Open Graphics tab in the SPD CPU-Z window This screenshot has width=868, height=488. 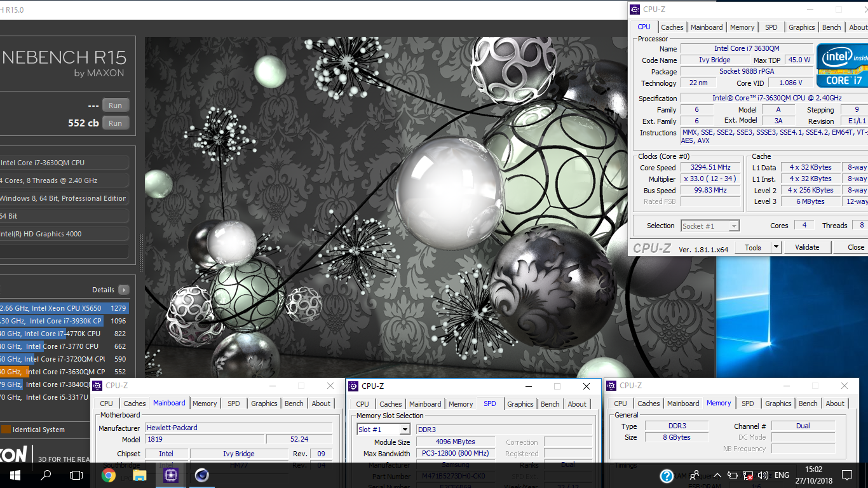520,404
